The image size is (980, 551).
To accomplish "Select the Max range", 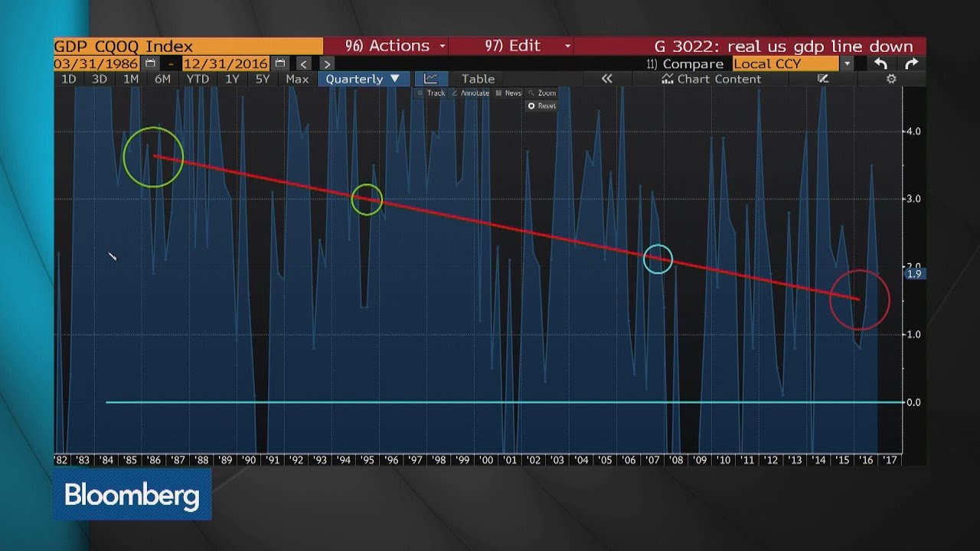I will point(297,79).
